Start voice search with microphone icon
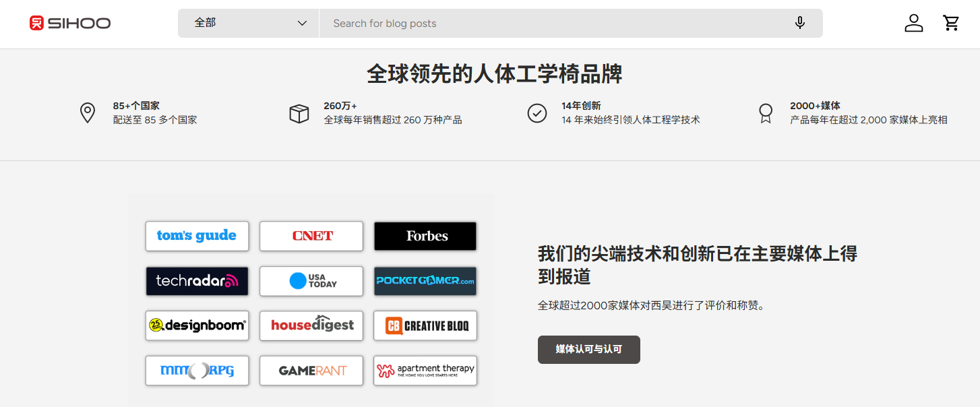The width and height of the screenshot is (980, 407). pyautogui.click(x=799, y=24)
